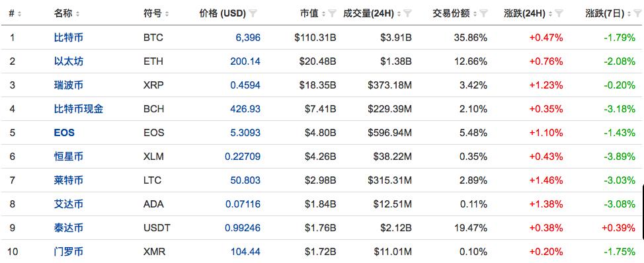This screenshot has height=263, width=644.
Task: Select the 莱特币 row price 50.803
Action: (245, 180)
